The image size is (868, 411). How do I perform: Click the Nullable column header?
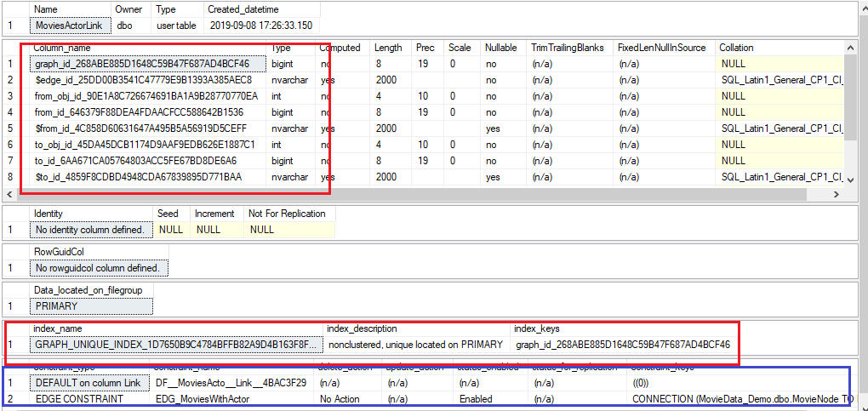coord(502,48)
